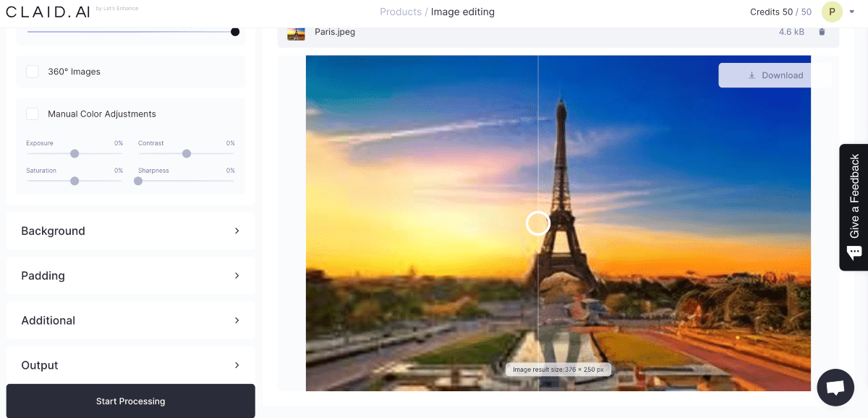Expand the Padding section
Image resolution: width=868 pixels, height=418 pixels.
tap(130, 276)
